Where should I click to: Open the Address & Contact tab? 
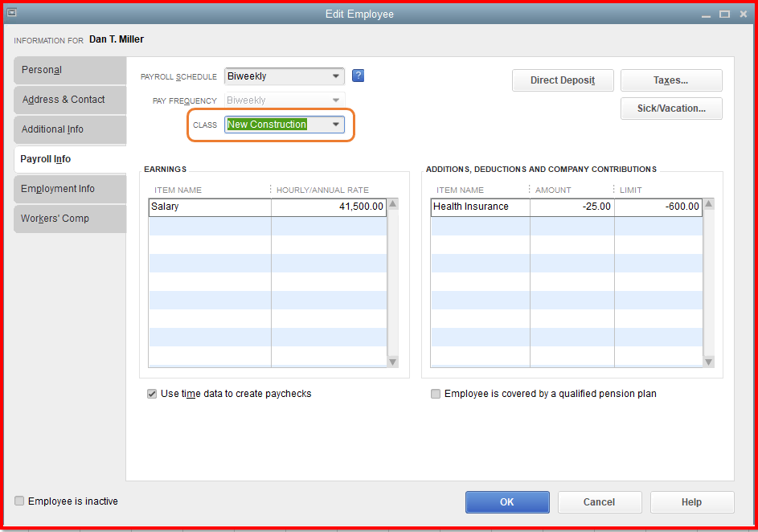point(70,100)
